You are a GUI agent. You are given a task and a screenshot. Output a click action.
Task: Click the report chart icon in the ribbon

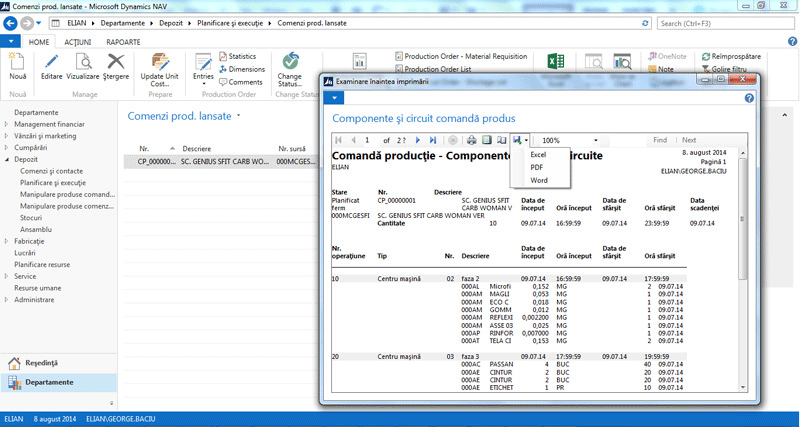[x=360, y=61]
